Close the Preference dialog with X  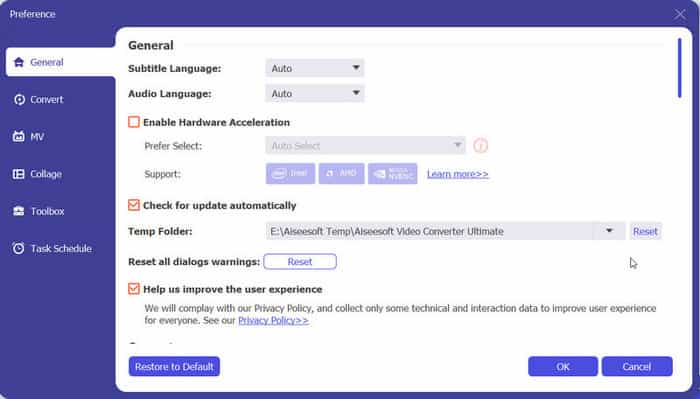click(x=679, y=14)
